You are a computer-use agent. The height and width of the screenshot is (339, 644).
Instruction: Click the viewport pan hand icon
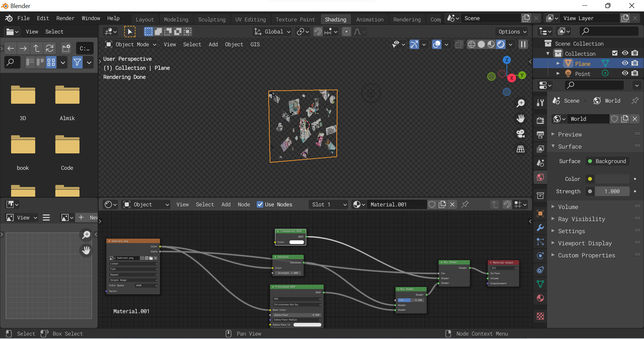click(x=521, y=118)
